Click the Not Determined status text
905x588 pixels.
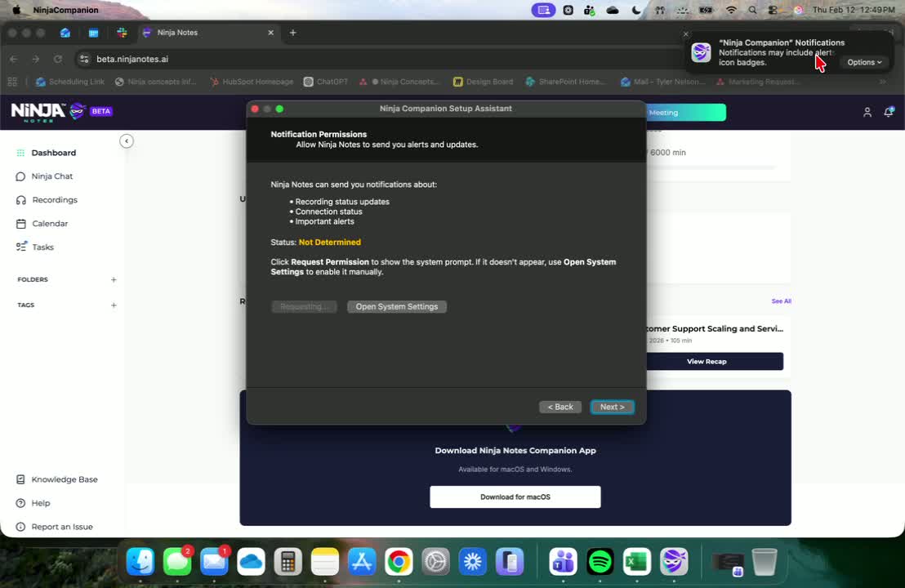click(x=329, y=243)
